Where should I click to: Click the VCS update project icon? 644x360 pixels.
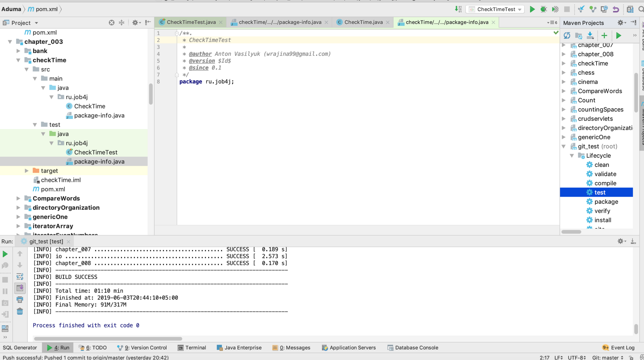click(581, 9)
